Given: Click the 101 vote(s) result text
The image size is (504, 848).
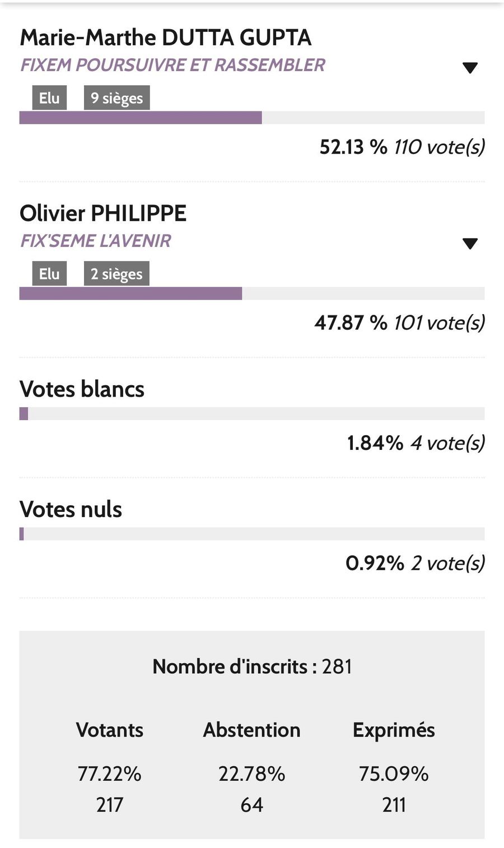Looking at the screenshot, I should [x=439, y=323].
